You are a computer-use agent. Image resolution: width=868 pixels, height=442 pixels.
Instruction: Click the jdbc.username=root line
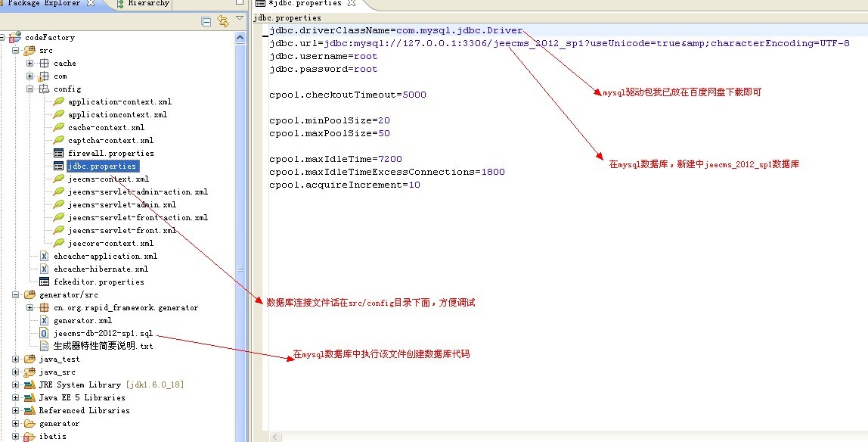[324, 56]
